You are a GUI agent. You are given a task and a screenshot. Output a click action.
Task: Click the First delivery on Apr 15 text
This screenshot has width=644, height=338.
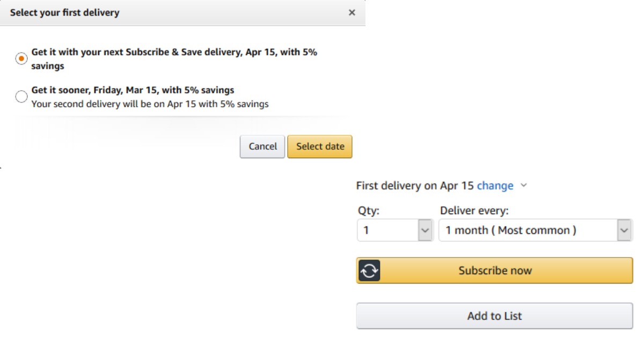pos(415,186)
